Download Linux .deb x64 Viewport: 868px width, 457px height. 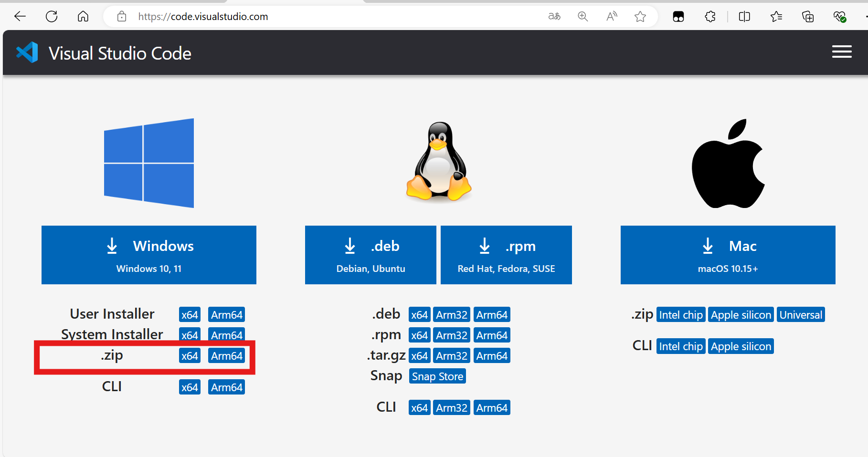[x=420, y=315]
